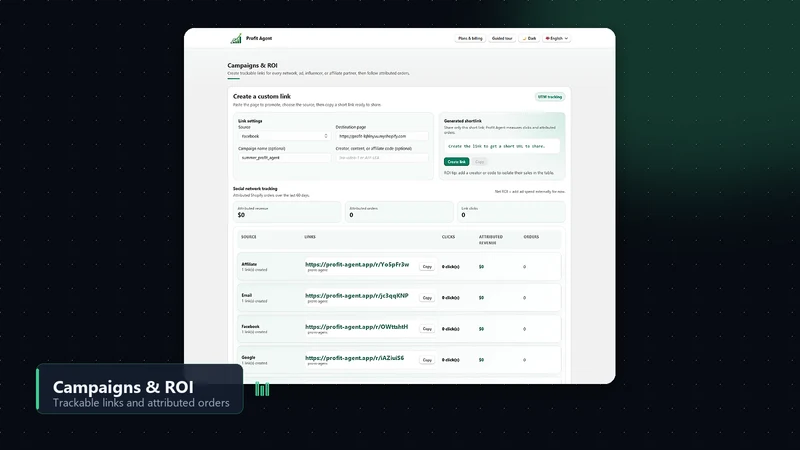Click the green bar chart icon below window
The image size is (800, 450).
pos(262,389)
